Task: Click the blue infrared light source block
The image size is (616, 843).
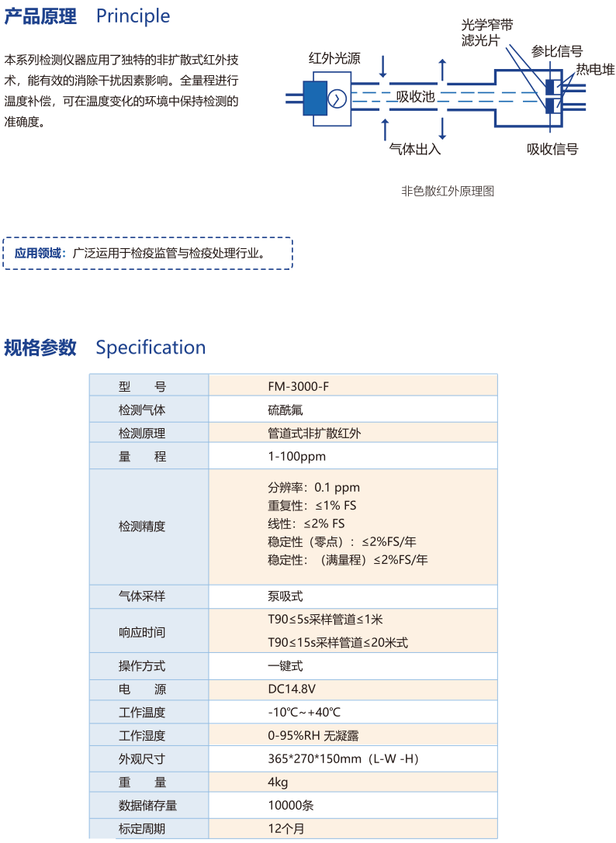Action: point(315,99)
